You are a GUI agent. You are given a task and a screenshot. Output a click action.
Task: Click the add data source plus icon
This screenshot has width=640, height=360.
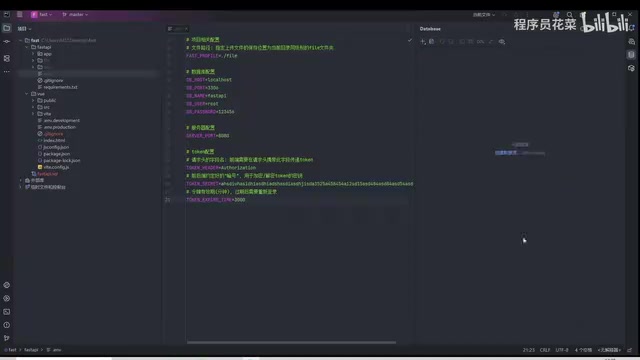[x=423, y=42]
